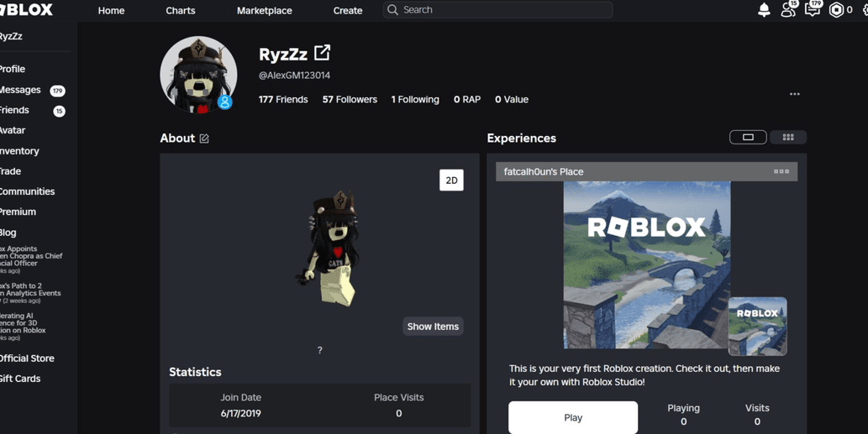Click the Messages 179 badge in sidebar
The image size is (868, 434).
pos(58,91)
